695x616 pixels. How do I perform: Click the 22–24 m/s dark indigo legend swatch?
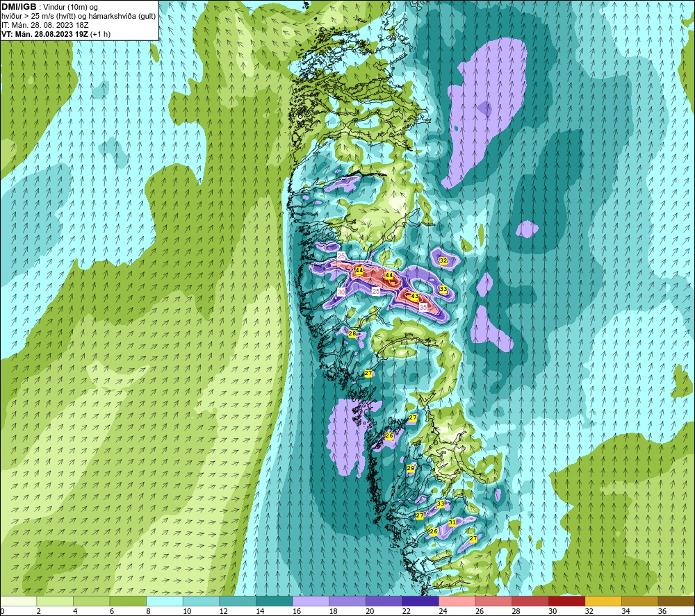click(x=420, y=601)
